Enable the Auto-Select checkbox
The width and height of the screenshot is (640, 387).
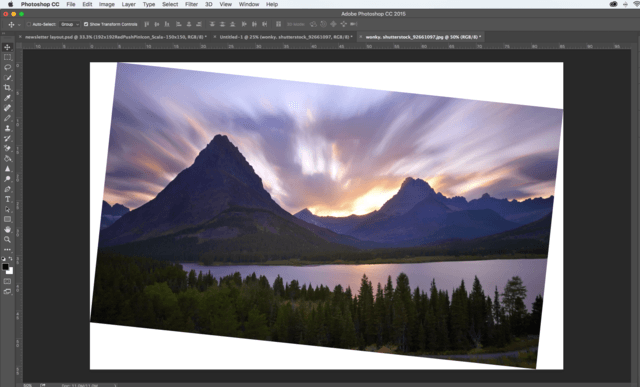coord(29,24)
